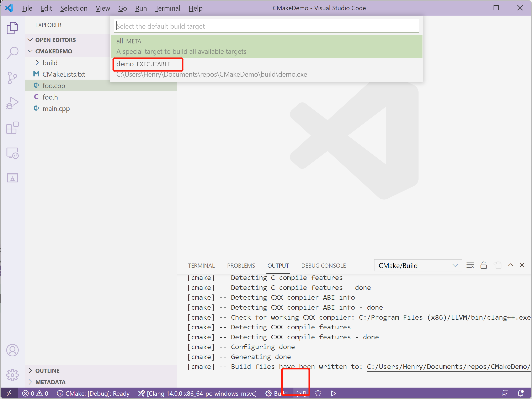Image resolution: width=532 pixels, height=399 pixels.
Task: Maximize the panel with chevron up
Action: pos(511,265)
